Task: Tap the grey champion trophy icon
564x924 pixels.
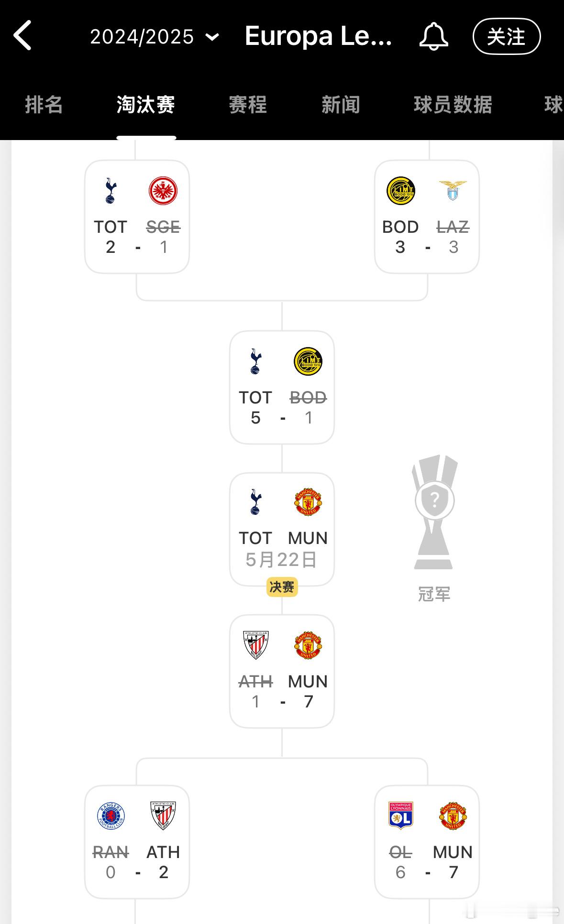Action: coord(434,512)
